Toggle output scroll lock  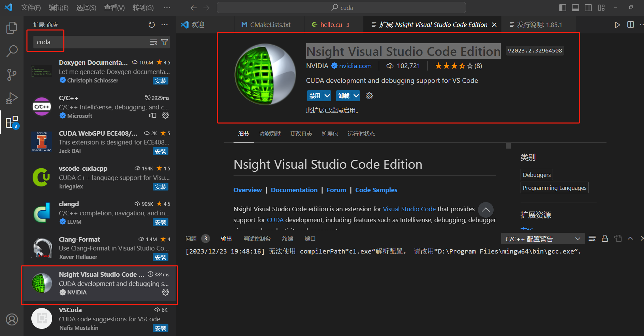(x=605, y=239)
